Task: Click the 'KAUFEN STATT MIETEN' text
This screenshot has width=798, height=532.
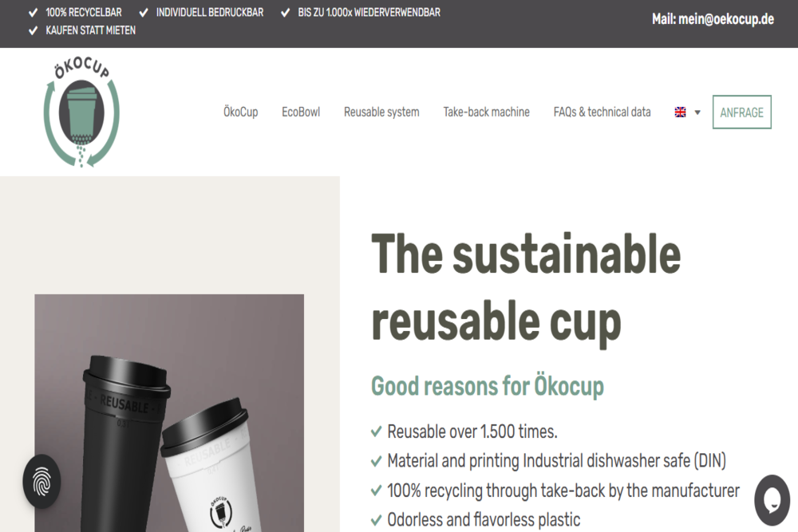Action: coord(91,30)
